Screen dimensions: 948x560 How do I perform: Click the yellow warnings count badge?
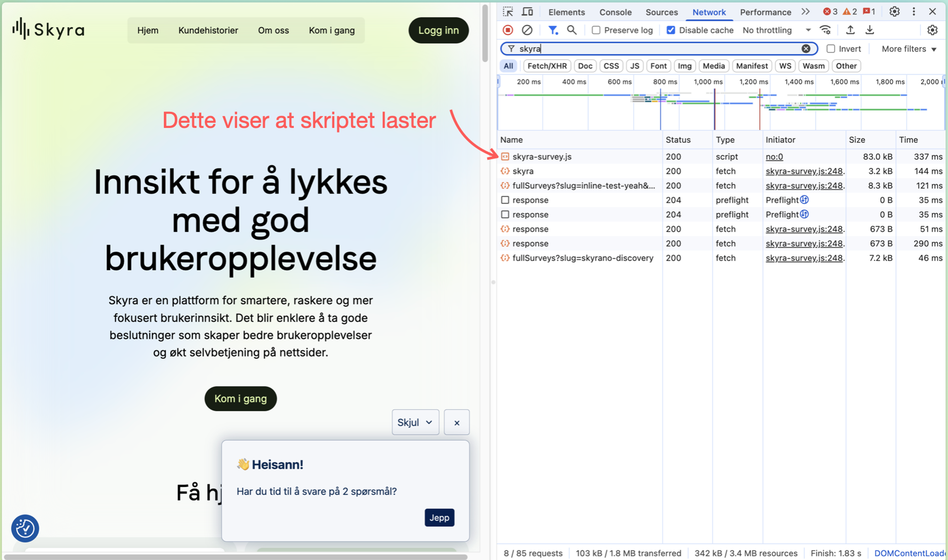coord(850,12)
